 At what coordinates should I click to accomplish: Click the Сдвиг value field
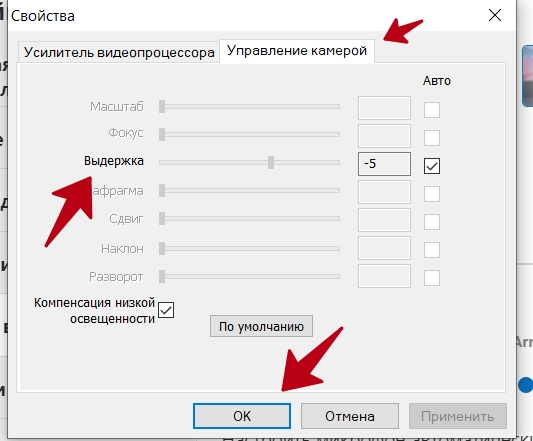click(x=384, y=220)
